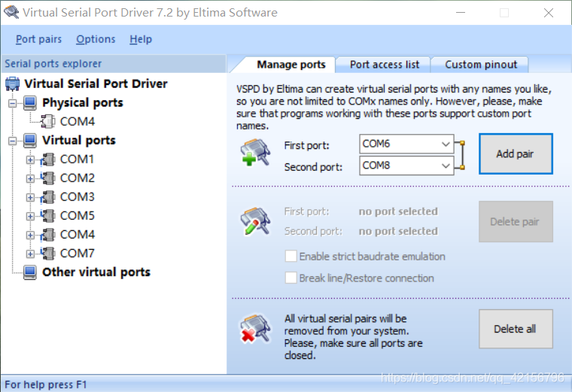Select the COM1 text label
Screen dimensions: 572x392
pyautogui.click(x=77, y=160)
